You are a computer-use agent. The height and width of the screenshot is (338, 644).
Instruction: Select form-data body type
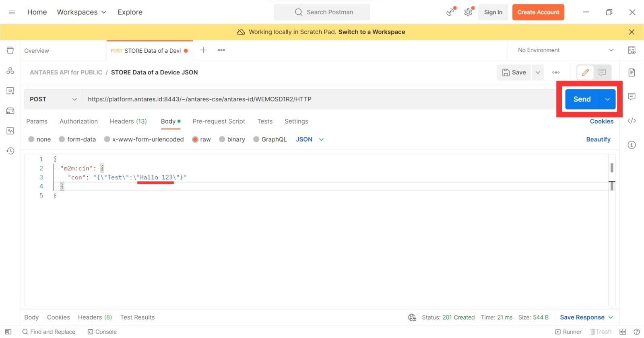[x=77, y=139]
